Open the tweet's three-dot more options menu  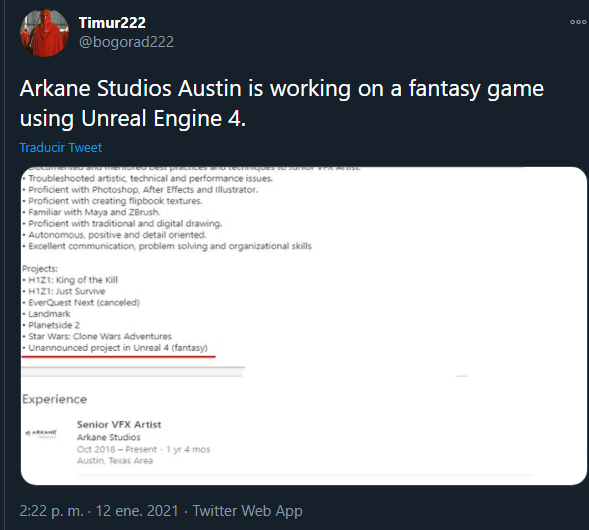[x=578, y=22]
